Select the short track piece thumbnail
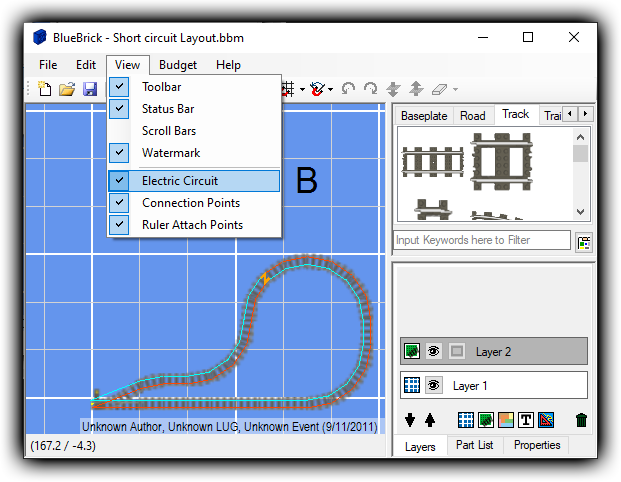Image resolution: width=621 pixels, height=482 pixels. click(432, 210)
